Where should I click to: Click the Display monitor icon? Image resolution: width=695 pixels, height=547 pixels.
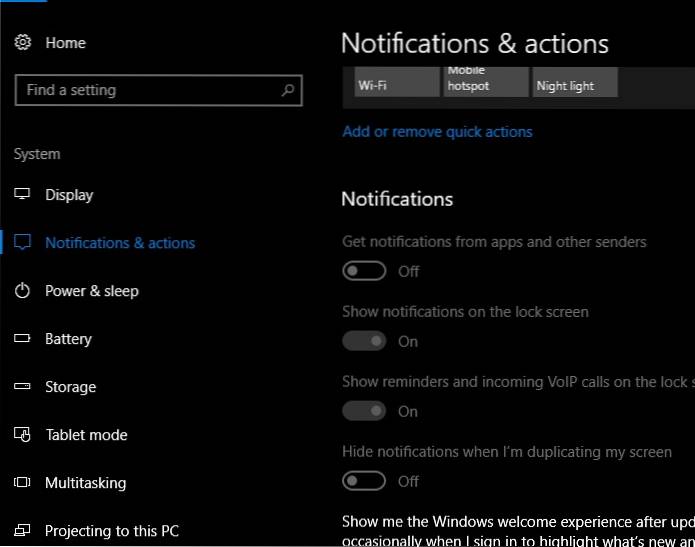click(x=23, y=195)
